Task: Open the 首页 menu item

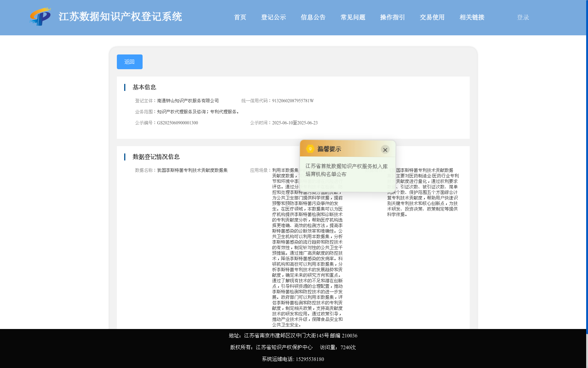Action: point(240,17)
